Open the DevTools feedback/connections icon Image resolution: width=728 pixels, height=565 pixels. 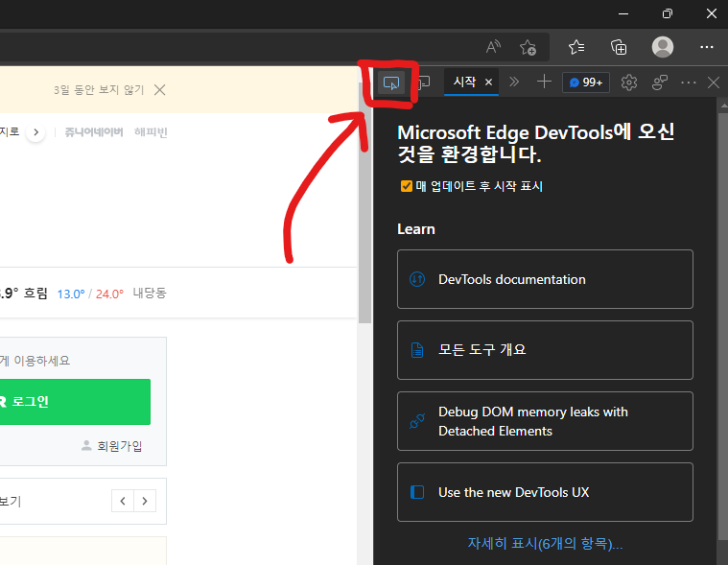[x=659, y=82]
